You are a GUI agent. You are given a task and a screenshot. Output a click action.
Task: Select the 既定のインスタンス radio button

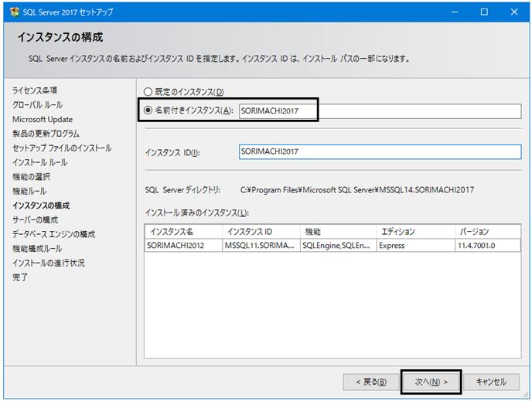pyautogui.click(x=148, y=92)
